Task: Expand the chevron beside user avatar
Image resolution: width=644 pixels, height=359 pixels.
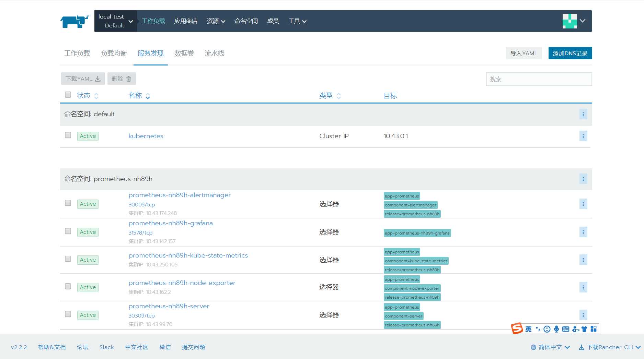Action: coord(583,21)
